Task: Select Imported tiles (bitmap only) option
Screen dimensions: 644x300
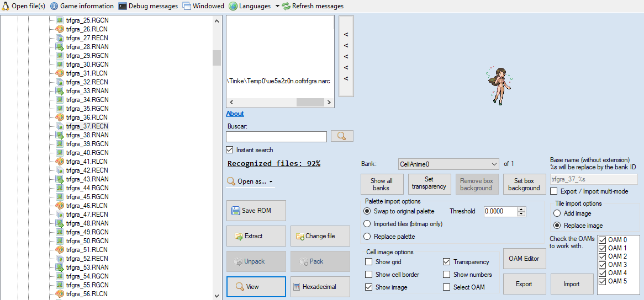Action: click(367, 224)
